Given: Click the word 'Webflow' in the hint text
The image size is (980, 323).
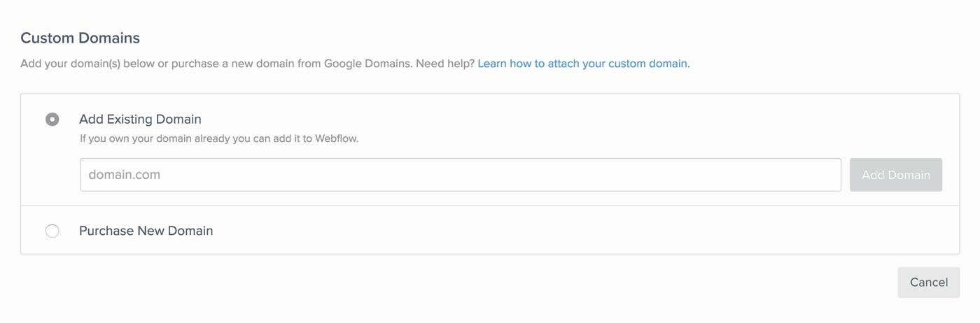Looking at the screenshot, I should (x=336, y=138).
